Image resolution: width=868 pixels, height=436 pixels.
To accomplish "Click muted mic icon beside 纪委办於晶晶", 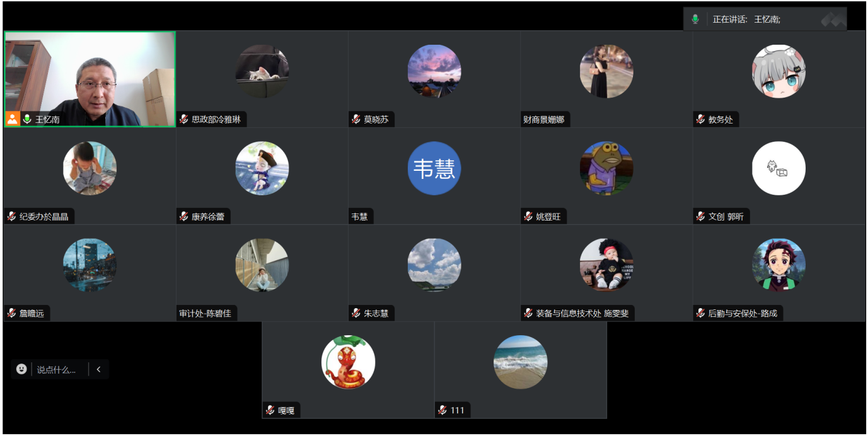I will pos(11,216).
